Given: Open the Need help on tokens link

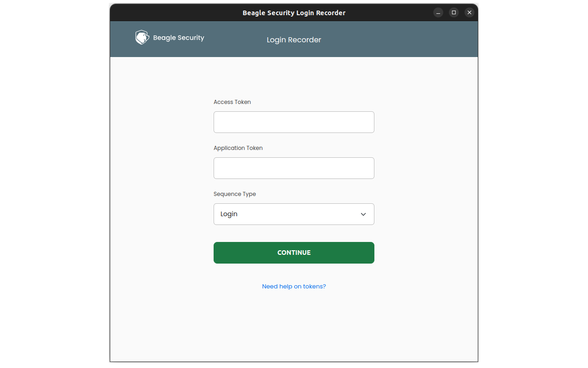Looking at the screenshot, I should click(294, 287).
